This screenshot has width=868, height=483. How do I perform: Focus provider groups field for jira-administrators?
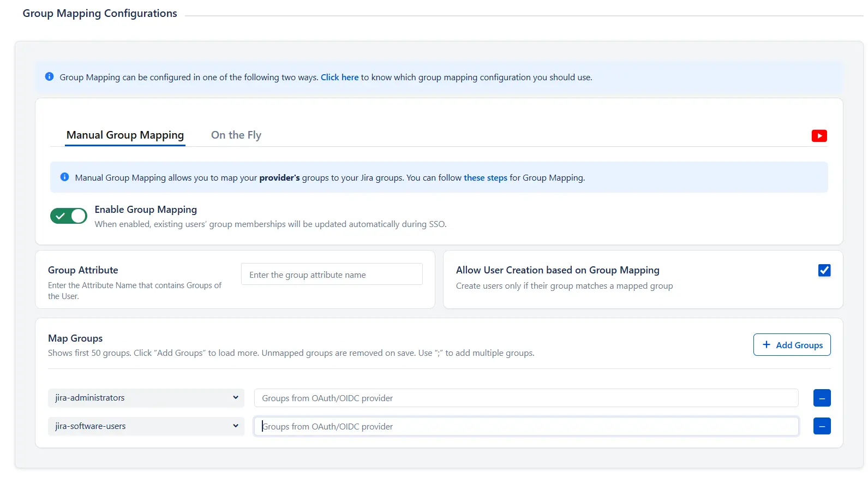click(526, 398)
